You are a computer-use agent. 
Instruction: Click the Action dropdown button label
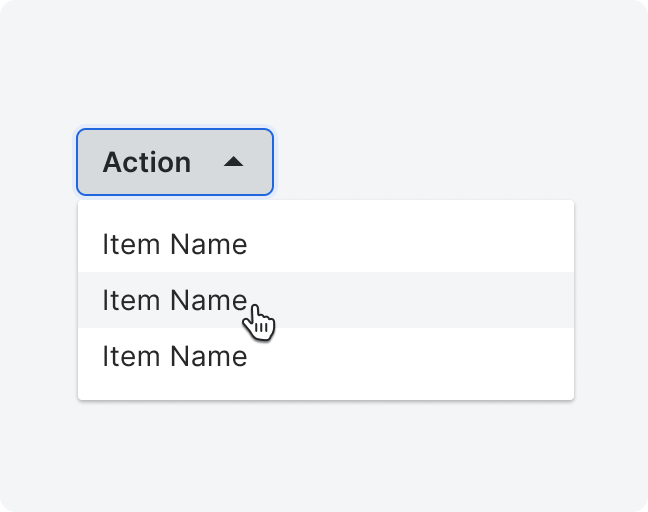tap(147, 162)
